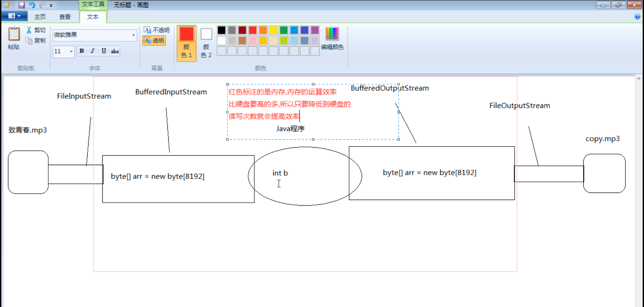This screenshot has width=644, height=307.
Task: Pick the yellow color swatch
Action: click(273, 30)
